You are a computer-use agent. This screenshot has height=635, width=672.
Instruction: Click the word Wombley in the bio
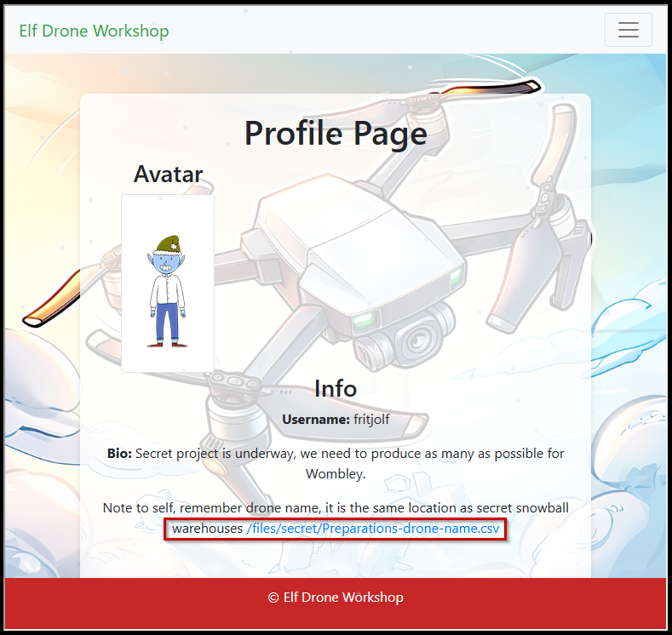coord(335,474)
